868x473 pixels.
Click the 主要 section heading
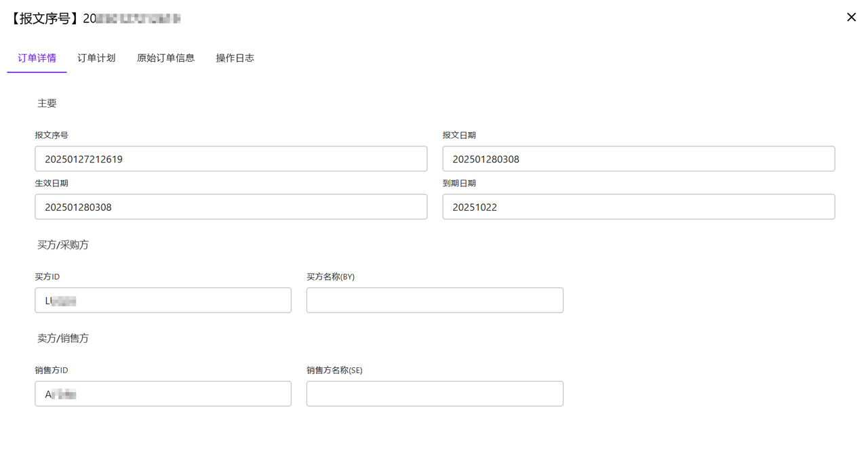[47, 104]
